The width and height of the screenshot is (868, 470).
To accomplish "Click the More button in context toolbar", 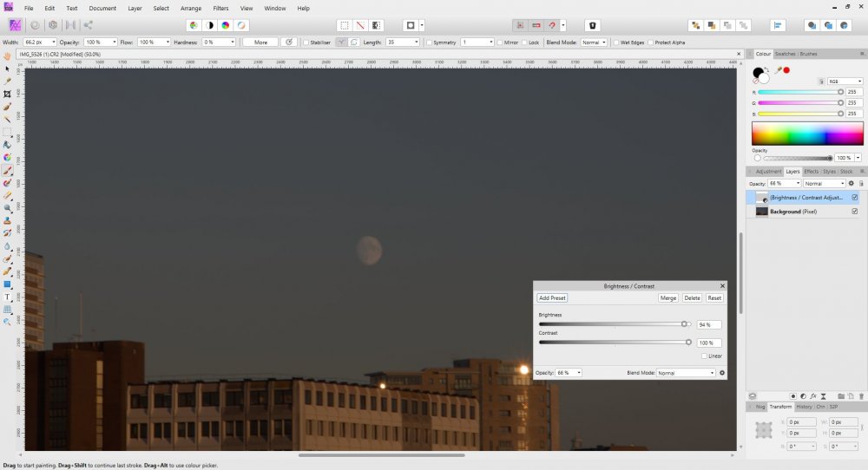I will 260,42.
